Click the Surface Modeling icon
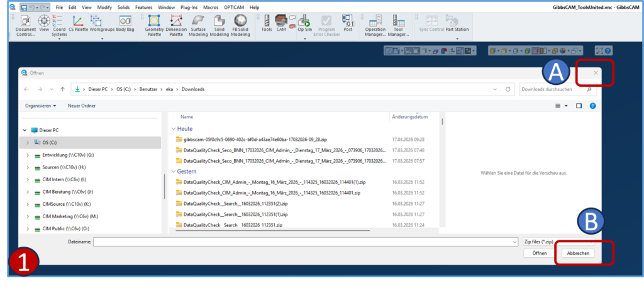 pyautogui.click(x=197, y=25)
